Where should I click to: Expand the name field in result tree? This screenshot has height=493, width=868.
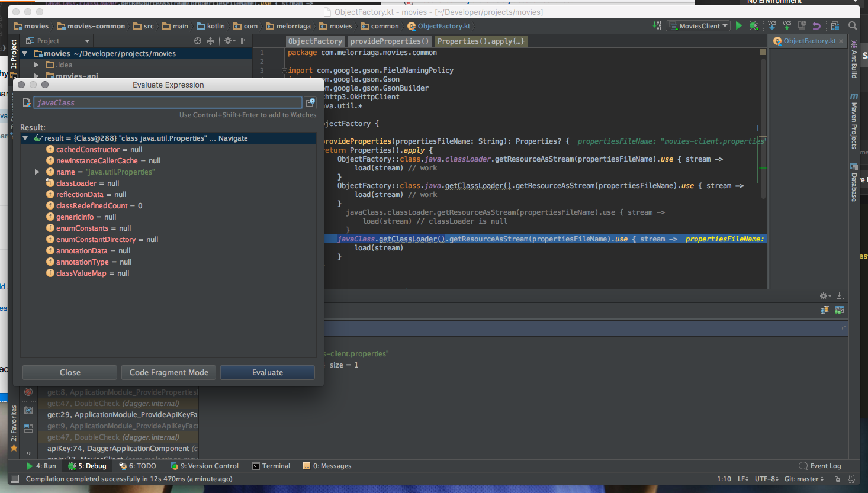click(x=37, y=172)
